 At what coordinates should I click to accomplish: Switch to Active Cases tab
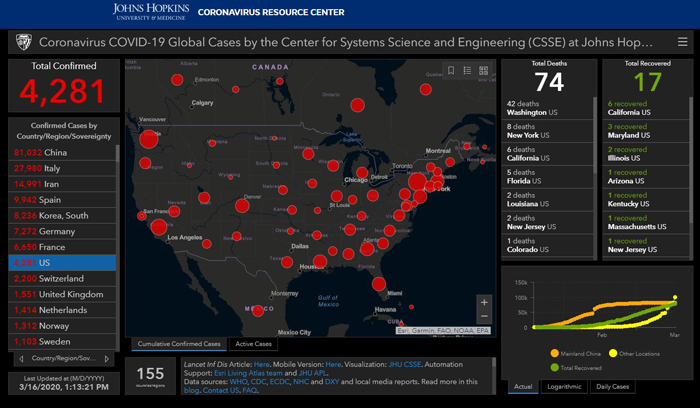click(x=253, y=344)
